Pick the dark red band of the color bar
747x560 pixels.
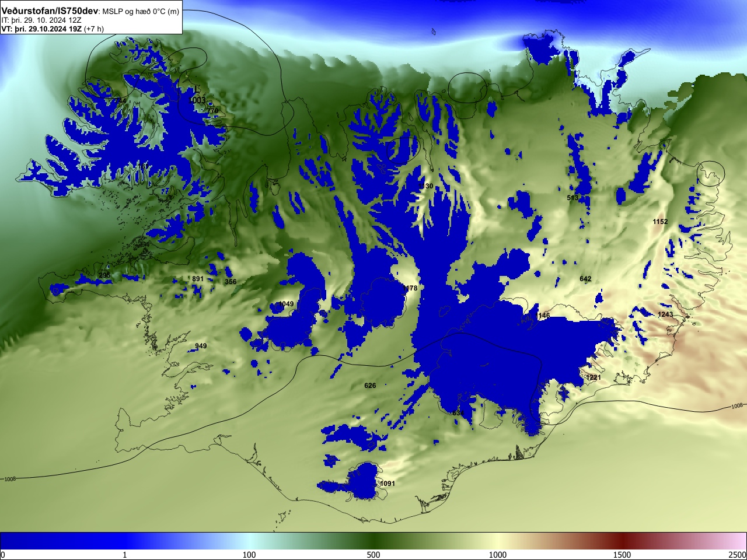(x=622, y=541)
